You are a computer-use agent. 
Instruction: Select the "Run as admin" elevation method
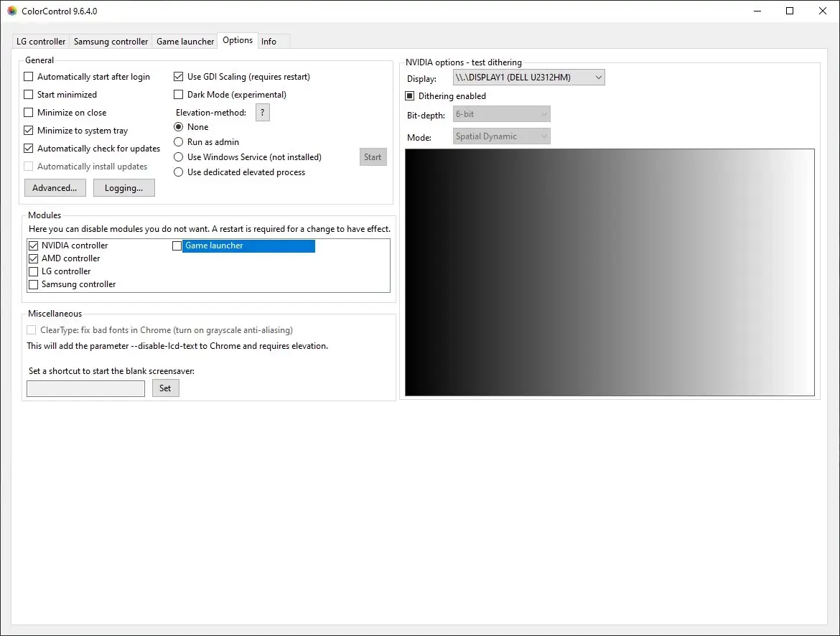(x=178, y=141)
